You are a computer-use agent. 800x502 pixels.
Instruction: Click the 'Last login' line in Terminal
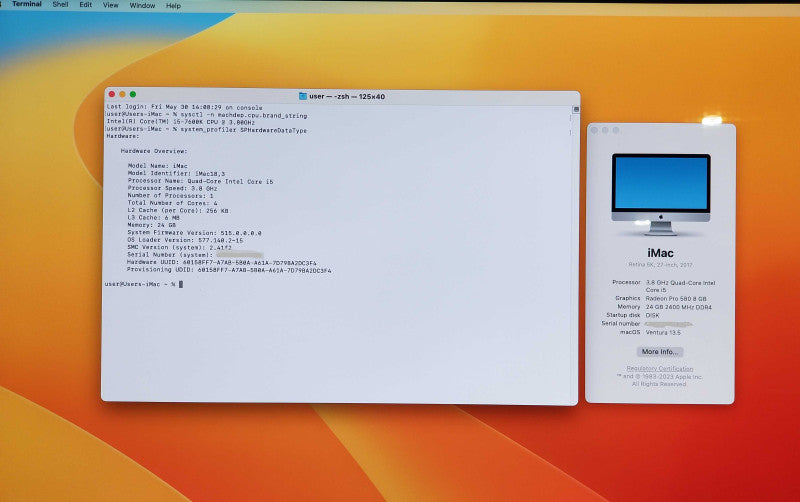coord(184,108)
